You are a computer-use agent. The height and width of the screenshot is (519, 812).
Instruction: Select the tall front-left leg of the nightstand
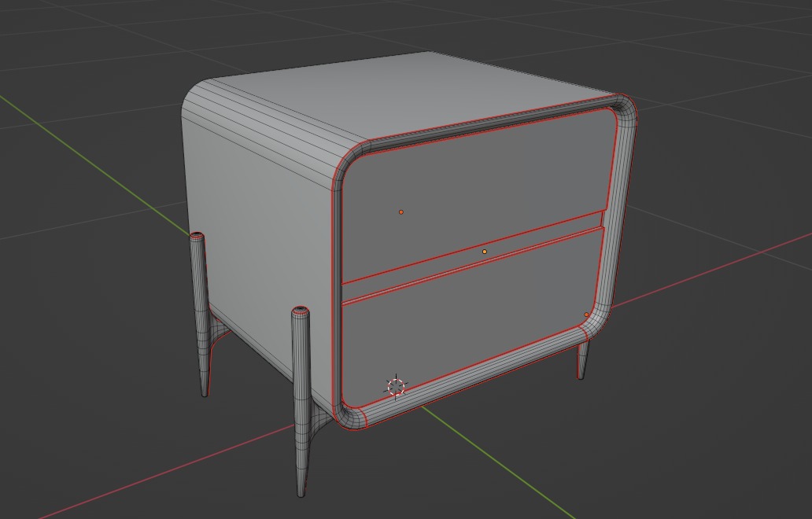coord(301,401)
